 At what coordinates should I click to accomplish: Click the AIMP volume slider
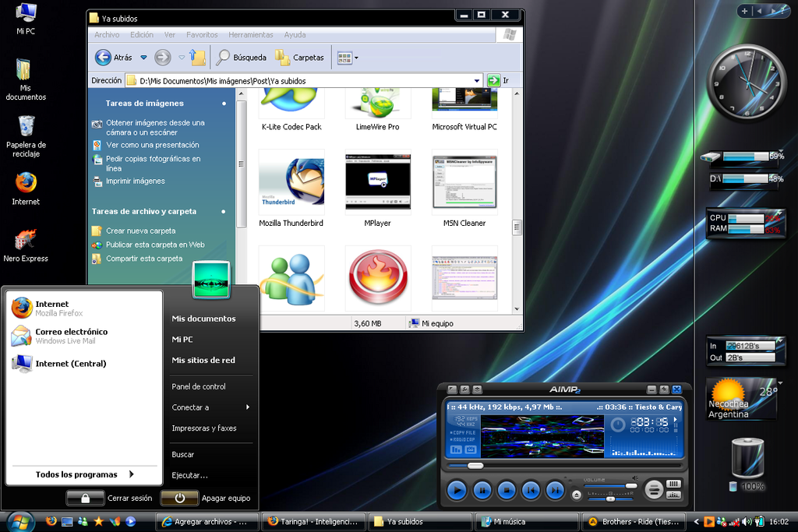pos(610,486)
